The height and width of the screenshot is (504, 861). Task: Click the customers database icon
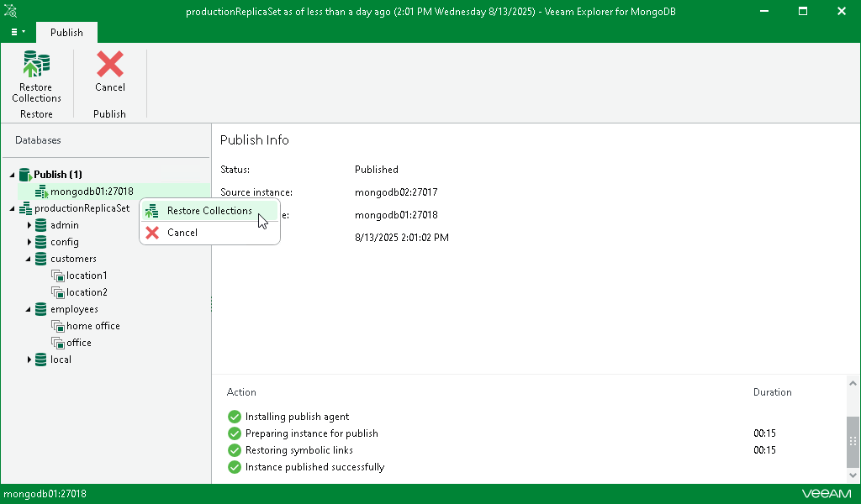40,259
